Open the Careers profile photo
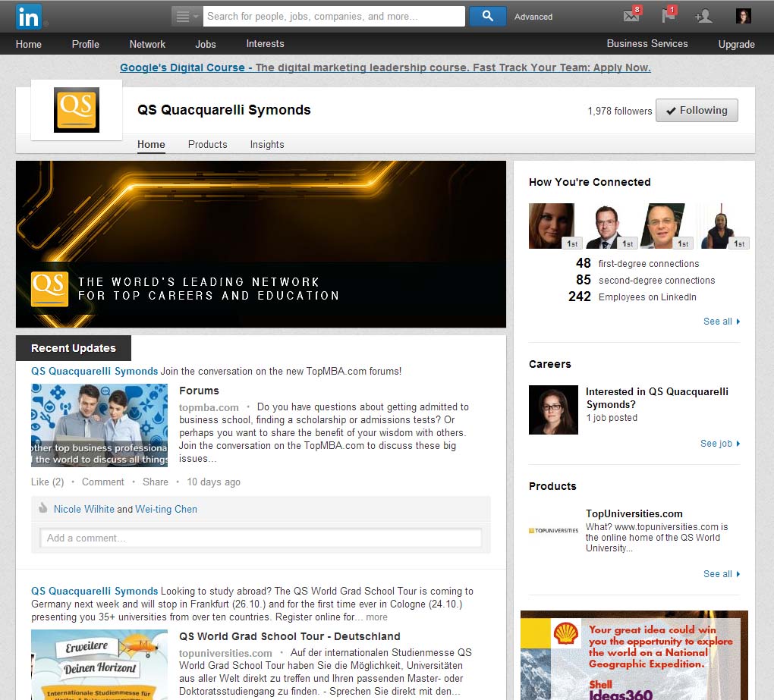This screenshot has width=774, height=700. click(553, 410)
